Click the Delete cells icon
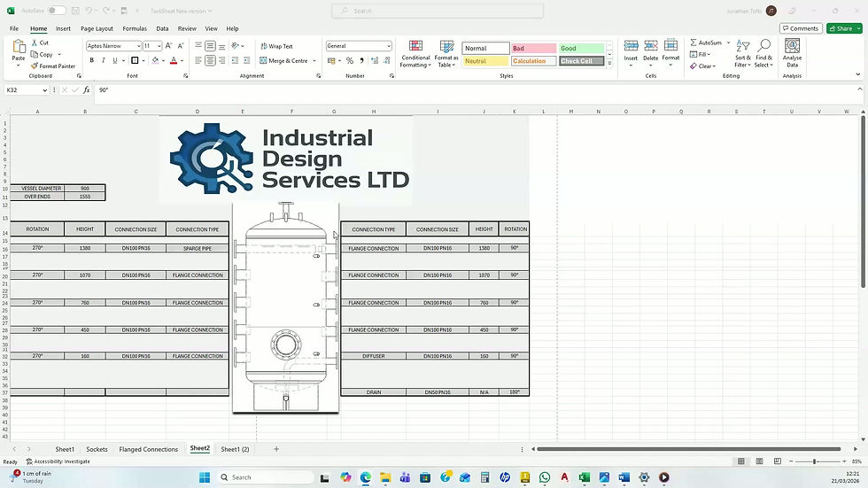 click(651, 46)
